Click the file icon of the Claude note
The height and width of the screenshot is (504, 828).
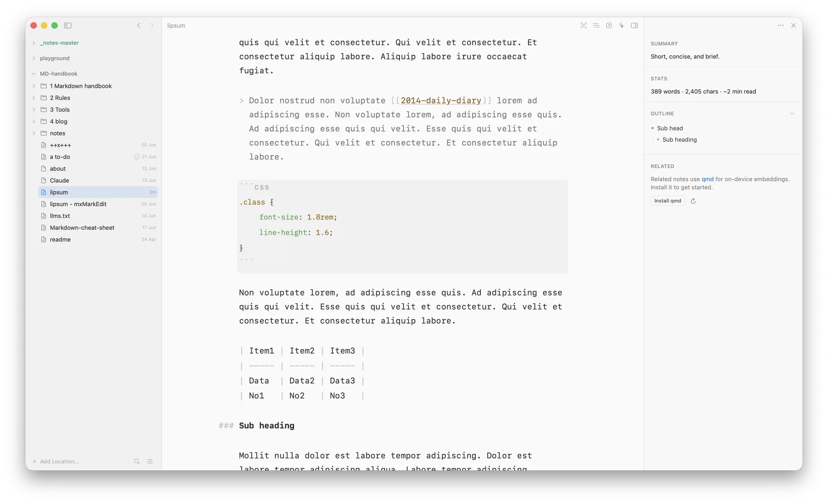(44, 180)
